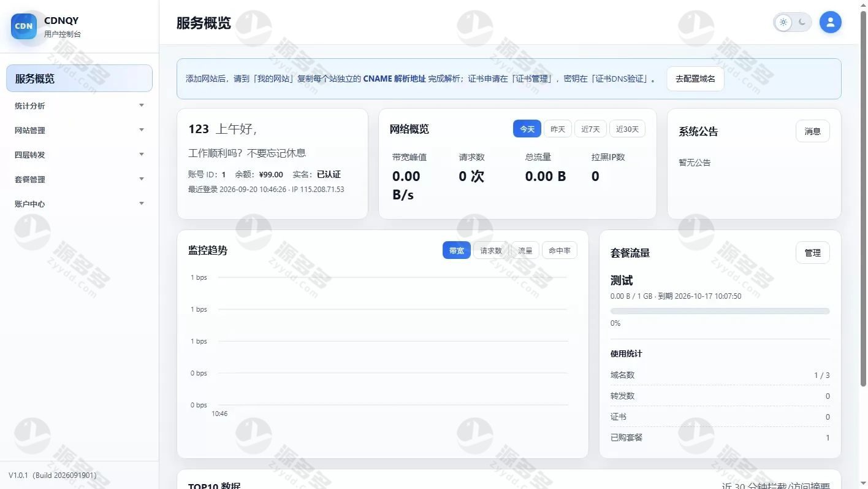Click the 总流量 0.00 B value
Viewport: 868px width, 489px height.
point(546,176)
